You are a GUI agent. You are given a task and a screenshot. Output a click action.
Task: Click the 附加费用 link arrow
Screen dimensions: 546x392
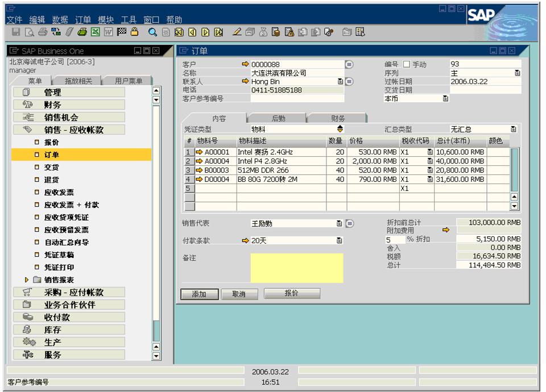(446, 230)
